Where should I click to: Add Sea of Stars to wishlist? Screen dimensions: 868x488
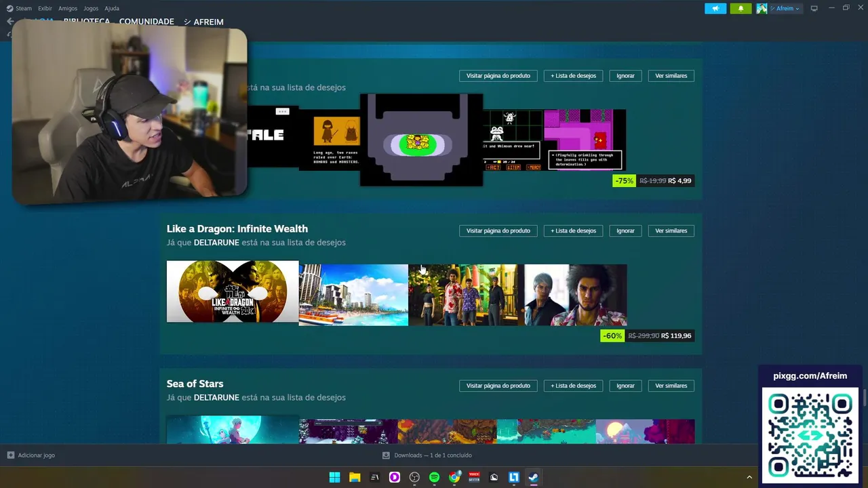(x=573, y=386)
